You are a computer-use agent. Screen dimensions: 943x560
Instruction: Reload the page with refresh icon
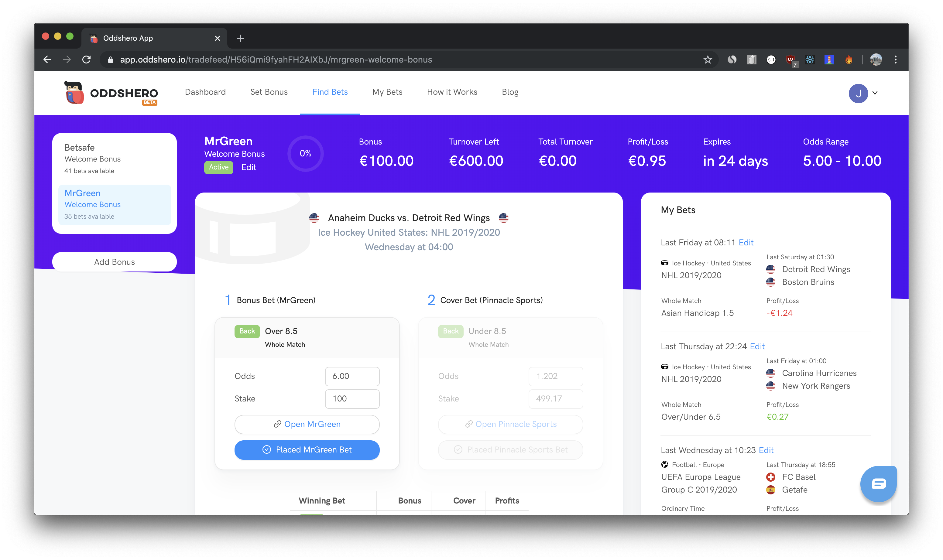coord(87,60)
